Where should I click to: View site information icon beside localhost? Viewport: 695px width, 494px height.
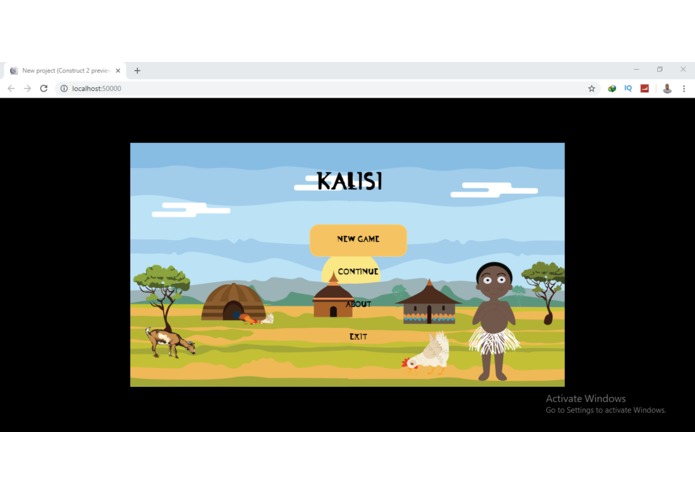(64, 89)
